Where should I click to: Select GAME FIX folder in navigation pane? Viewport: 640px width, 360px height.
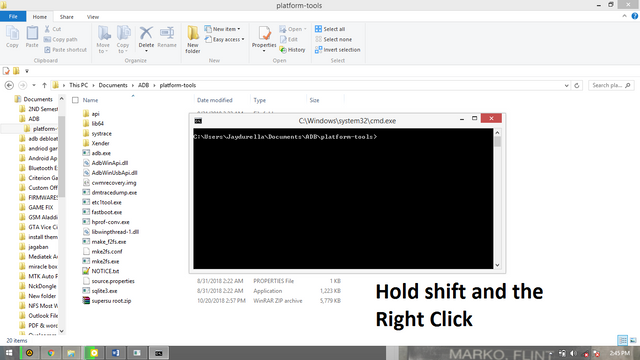pyautogui.click(x=36, y=207)
